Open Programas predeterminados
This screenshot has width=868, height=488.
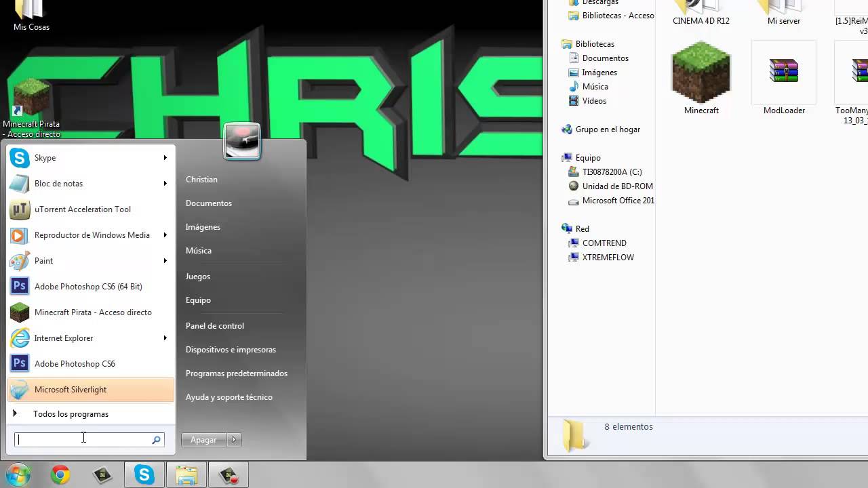tap(237, 373)
